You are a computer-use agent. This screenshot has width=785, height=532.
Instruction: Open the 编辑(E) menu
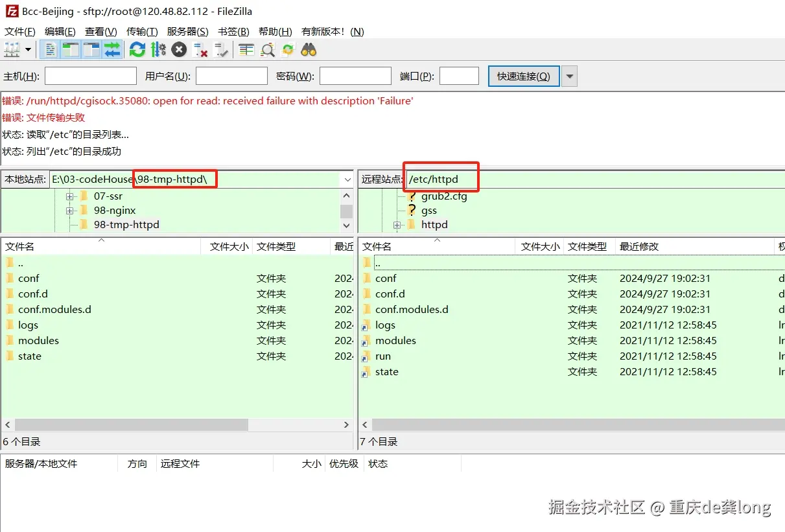[x=60, y=31]
